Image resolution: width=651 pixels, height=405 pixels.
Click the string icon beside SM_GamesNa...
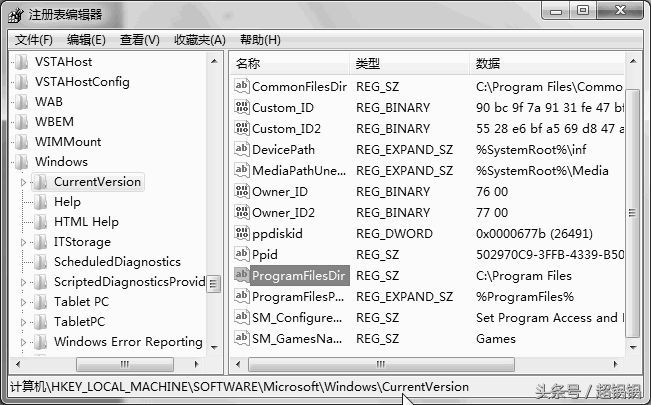[x=242, y=338]
